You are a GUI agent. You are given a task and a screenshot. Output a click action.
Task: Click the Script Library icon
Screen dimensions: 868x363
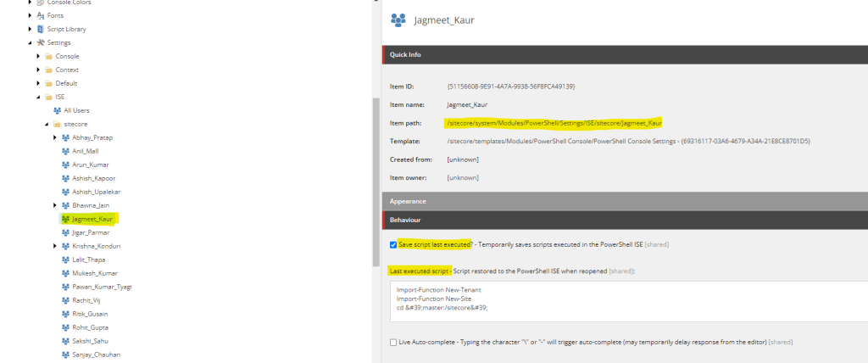click(x=40, y=29)
